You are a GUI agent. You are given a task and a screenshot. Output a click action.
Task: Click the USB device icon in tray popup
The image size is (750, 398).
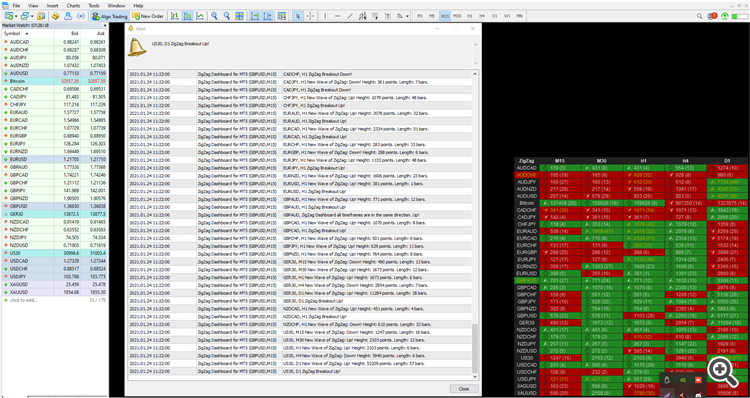(x=667, y=380)
